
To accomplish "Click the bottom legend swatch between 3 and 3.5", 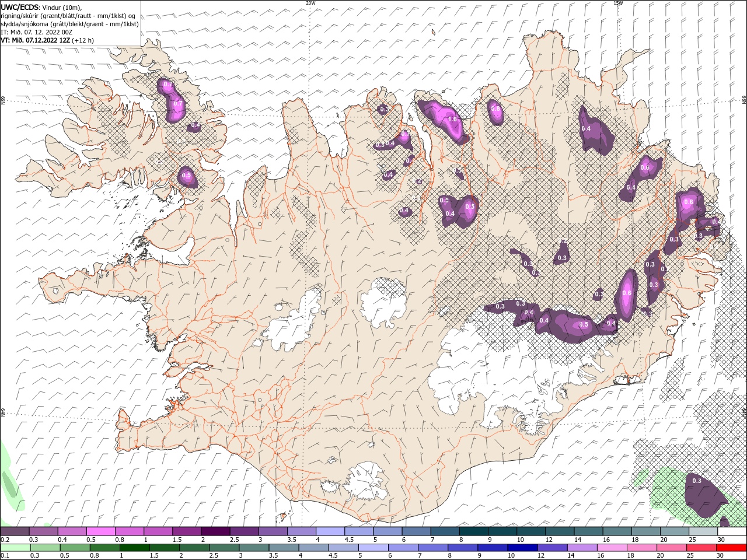I will pos(254,548).
